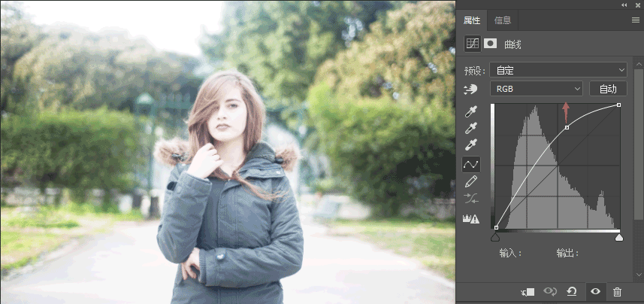Screen dimensions: 644x304
Task: Switch to the 属性 tab
Action: (x=472, y=20)
